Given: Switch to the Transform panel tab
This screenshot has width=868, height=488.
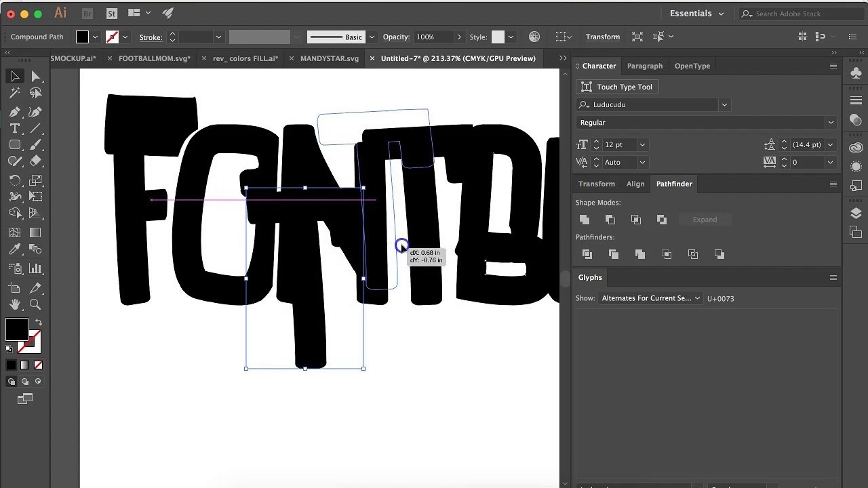Looking at the screenshot, I should click(597, 184).
